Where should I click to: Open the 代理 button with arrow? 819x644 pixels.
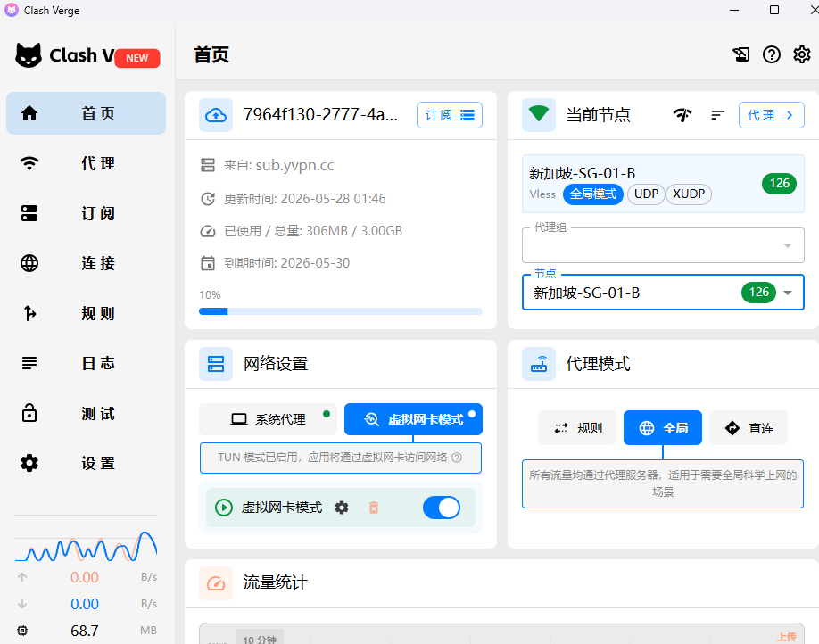pyautogui.click(x=772, y=115)
